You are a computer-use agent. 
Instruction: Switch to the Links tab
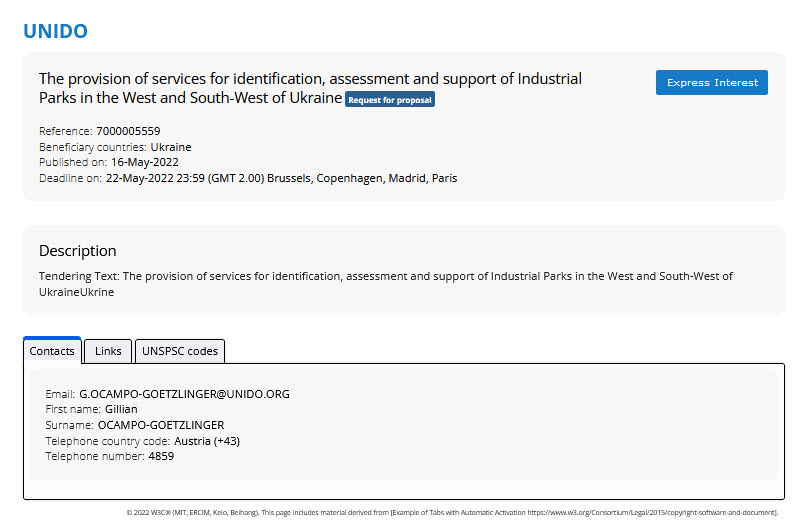pos(108,351)
